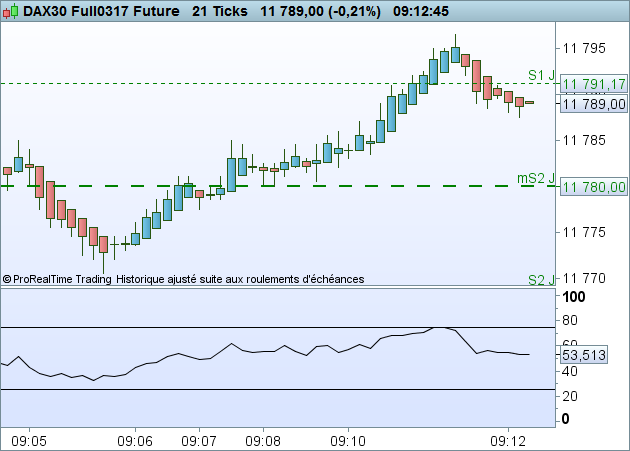Click the RSI value tag 53,513
This screenshot has height=451, width=630.
[583, 355]
